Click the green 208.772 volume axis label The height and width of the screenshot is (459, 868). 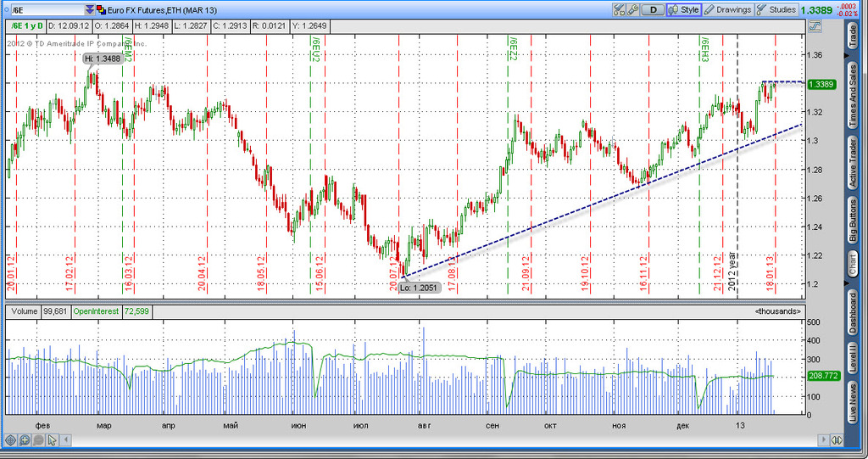(x=824, y=376)
